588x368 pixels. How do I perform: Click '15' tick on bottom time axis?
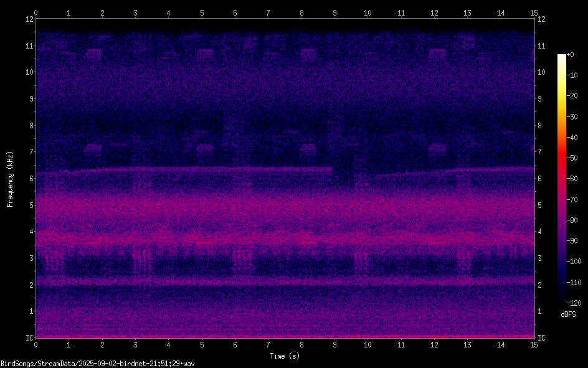[x=534, y=345]
